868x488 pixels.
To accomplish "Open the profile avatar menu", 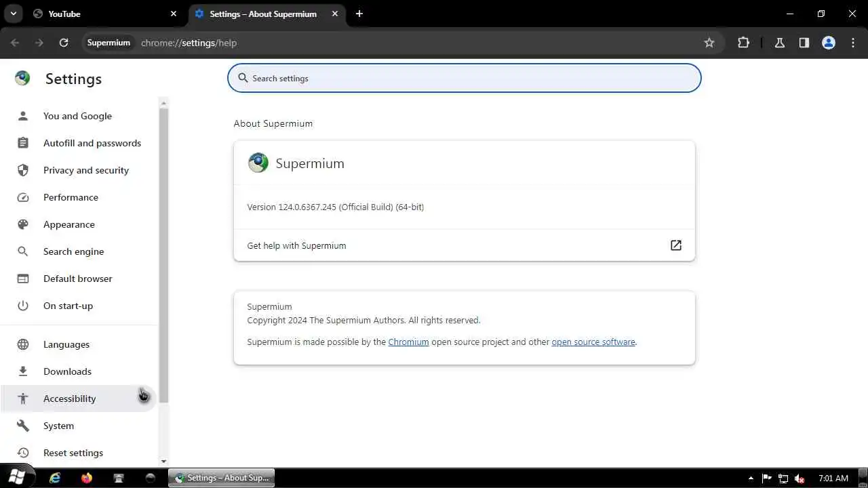I will [829, 43].
